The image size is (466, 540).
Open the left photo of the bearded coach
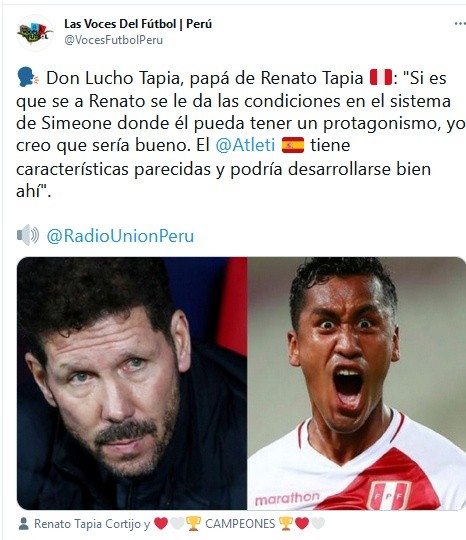point(132,383)
